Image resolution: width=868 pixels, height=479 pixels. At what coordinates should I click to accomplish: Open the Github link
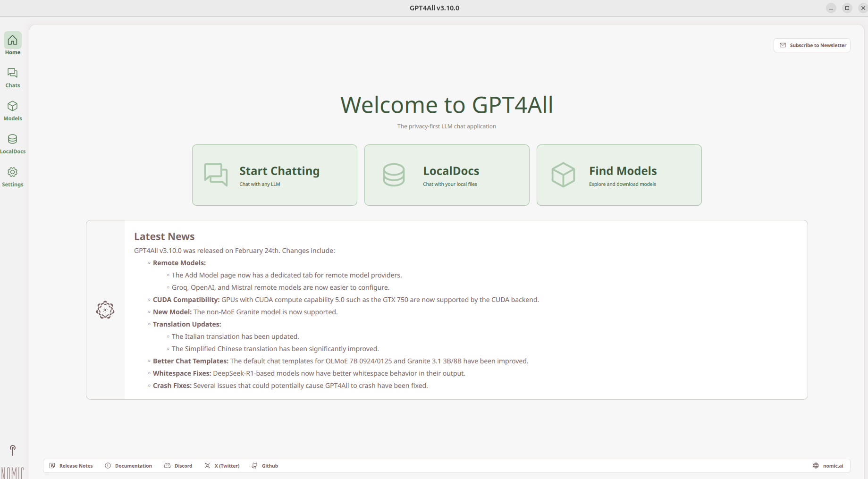(265, 466)
